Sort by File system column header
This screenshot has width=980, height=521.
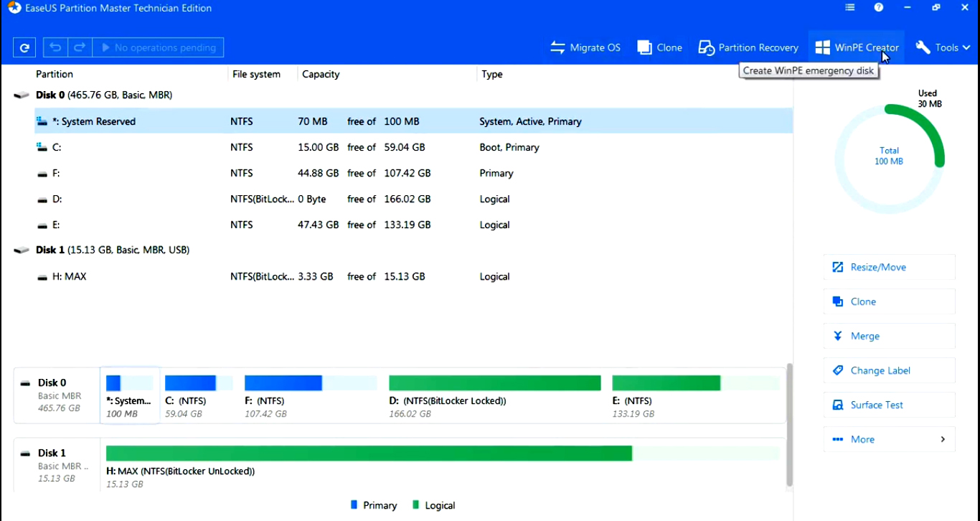[x=256, y=74]
